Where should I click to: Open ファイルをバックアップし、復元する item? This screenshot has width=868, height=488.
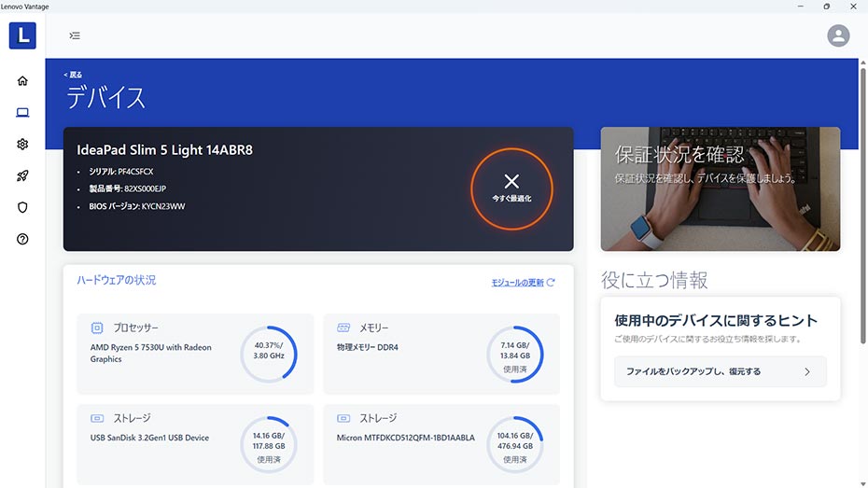721,371
